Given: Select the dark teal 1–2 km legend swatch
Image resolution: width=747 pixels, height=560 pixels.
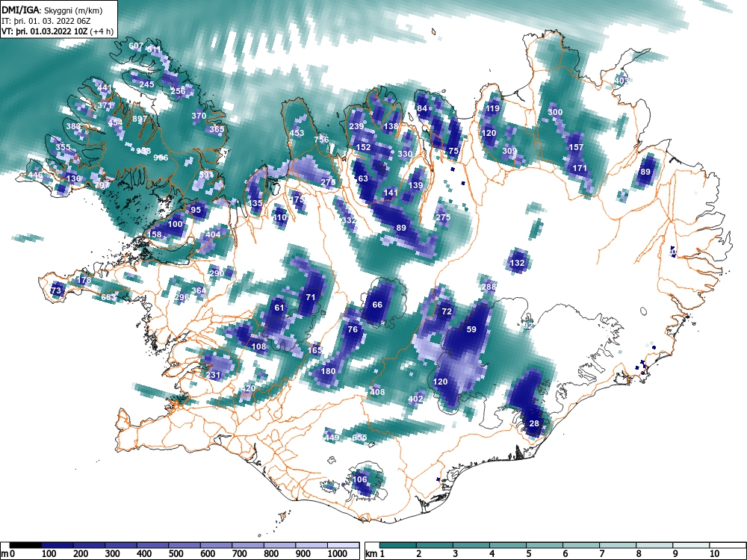Looking at the screenshot, I should [398, 545].
